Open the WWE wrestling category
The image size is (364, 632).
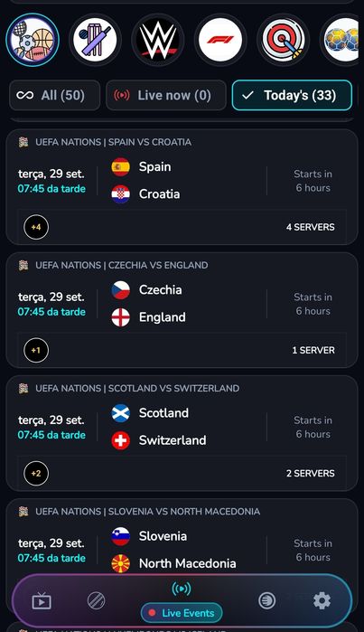tap(157, 40)
